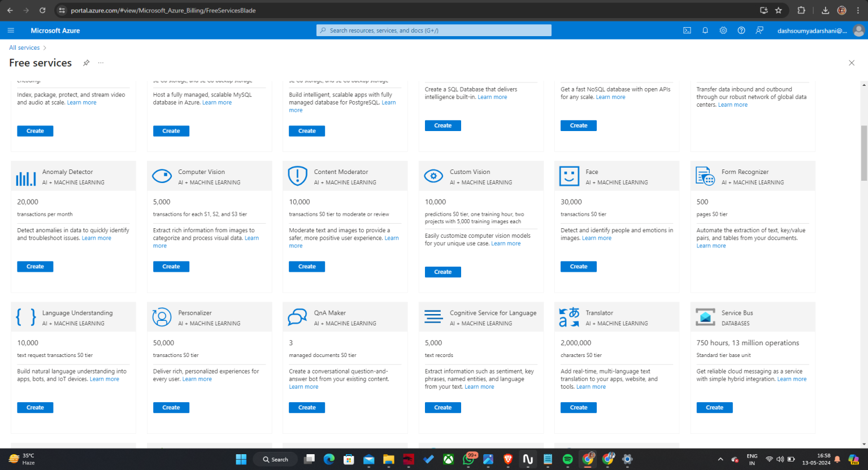
Task: Pin the Free services page
Action: pos(86,63)
